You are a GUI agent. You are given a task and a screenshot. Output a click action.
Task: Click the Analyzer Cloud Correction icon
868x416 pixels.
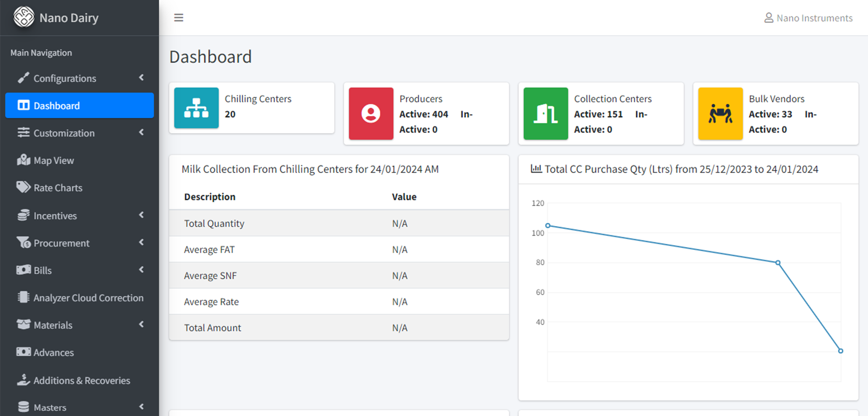[x=23, y=297]
